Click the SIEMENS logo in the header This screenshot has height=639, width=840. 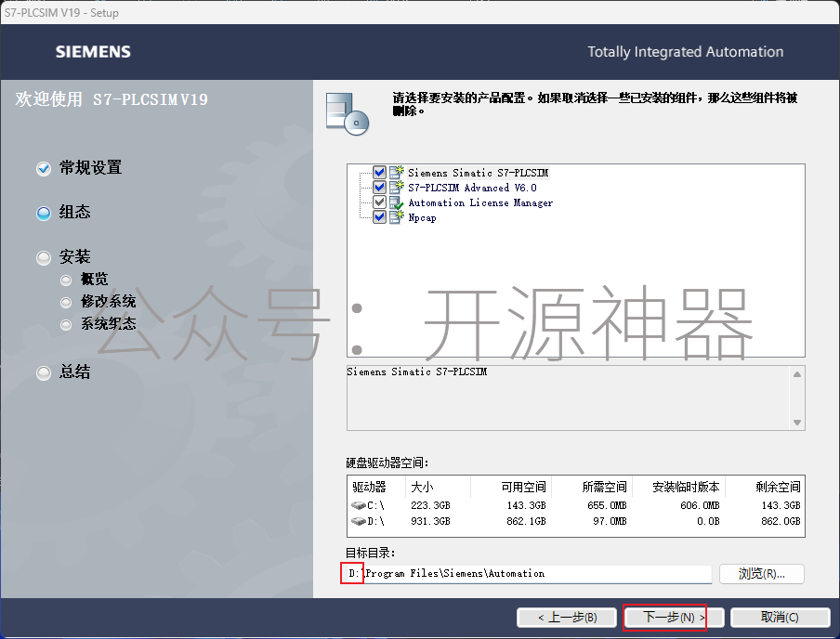pyautogui.click(x=93, y=52)
